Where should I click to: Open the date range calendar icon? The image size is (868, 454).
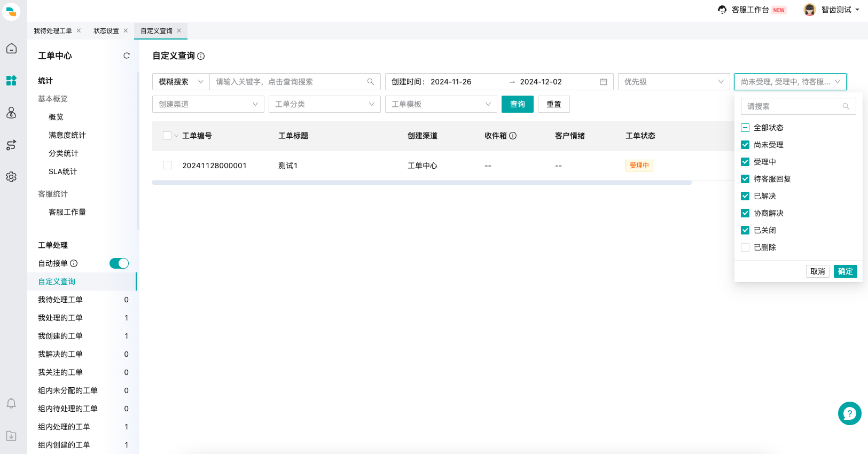click(604, 82)
